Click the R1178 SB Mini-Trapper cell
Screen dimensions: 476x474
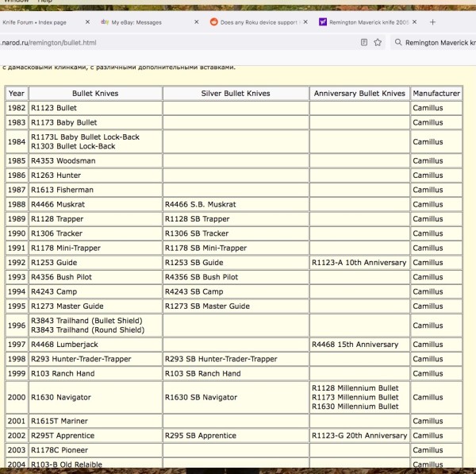coord(236,249)
